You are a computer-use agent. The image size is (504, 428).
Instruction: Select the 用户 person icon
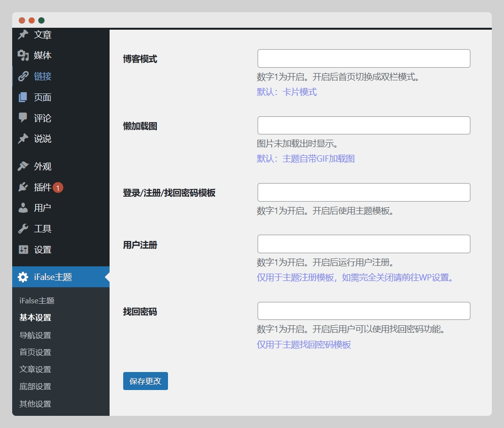click(x=23, y=208)
